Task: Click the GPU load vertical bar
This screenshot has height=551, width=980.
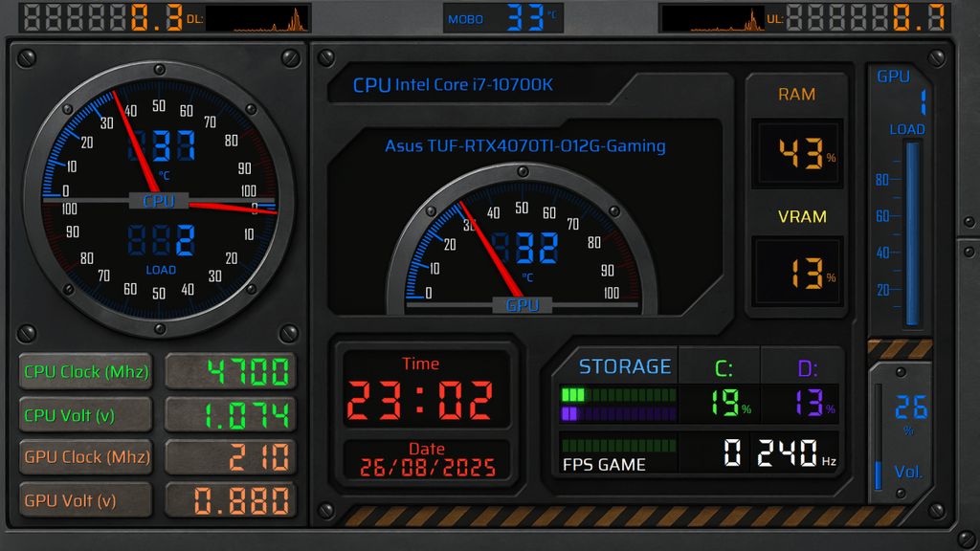Action: pyautogui.click(x=912, y=234)
